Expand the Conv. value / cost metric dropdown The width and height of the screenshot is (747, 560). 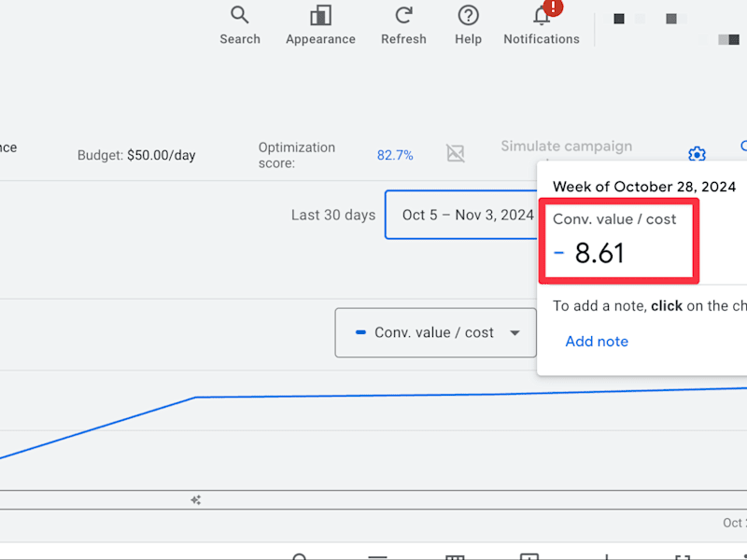click(435, 332)
